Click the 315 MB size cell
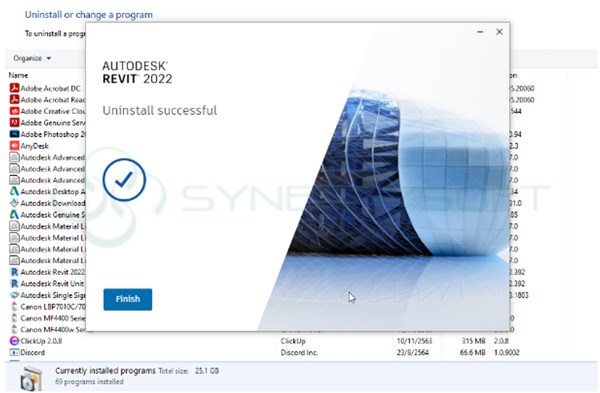Viewport: 600px width, 393px height. [473, 341]
